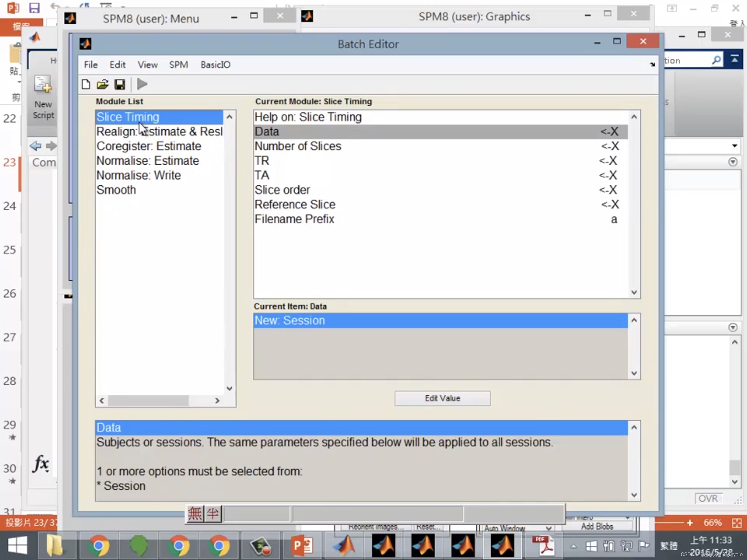The width and height of the screenshot is (747, 560).
Task: Open the View menu in Batch Editor
Action: [x=148, y=65]
